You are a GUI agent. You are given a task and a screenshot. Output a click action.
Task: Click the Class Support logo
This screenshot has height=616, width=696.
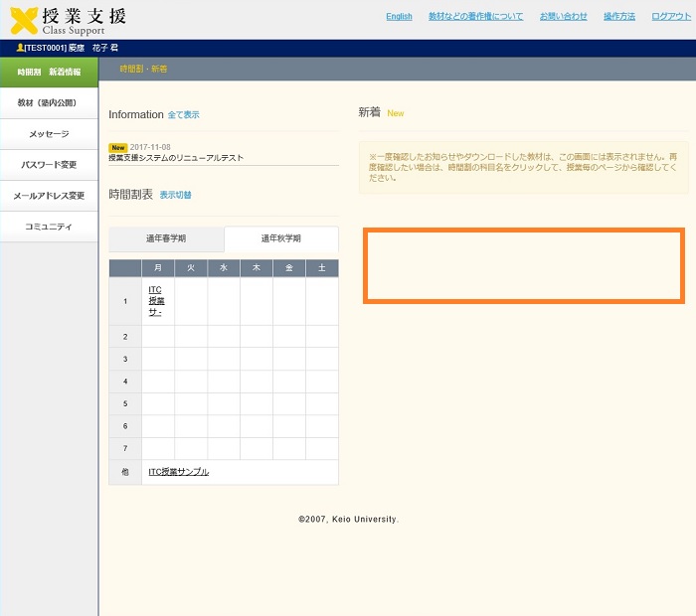tap(69, 20)
